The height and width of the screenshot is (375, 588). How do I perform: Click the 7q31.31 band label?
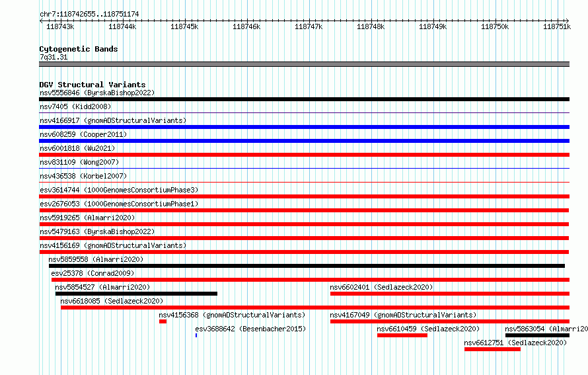pyautogui.click(x=54, y=57)
